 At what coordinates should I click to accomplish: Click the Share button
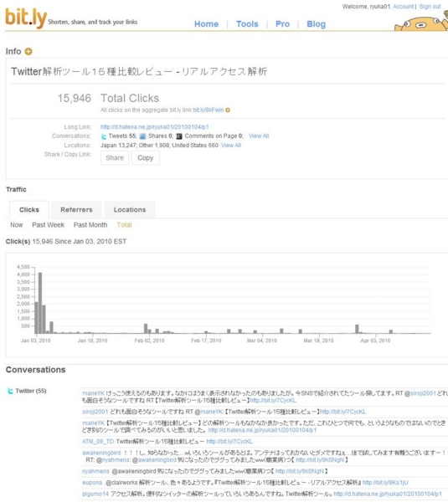click(115, 158)
